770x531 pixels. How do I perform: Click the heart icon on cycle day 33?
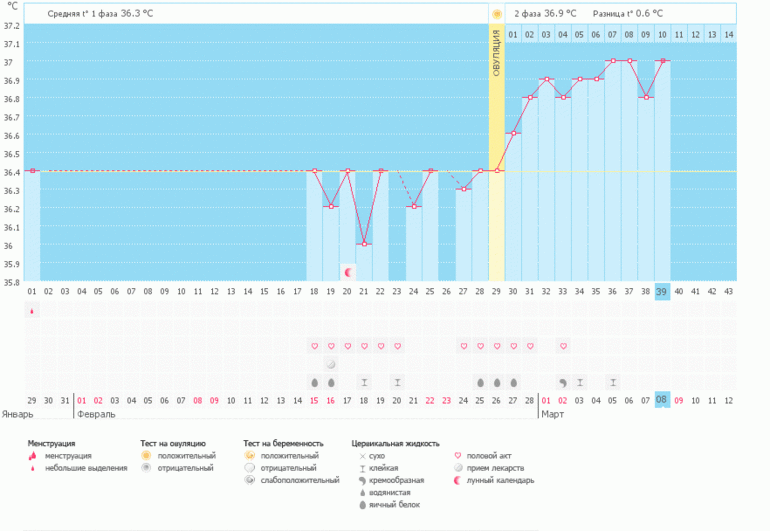click(563, 346)
